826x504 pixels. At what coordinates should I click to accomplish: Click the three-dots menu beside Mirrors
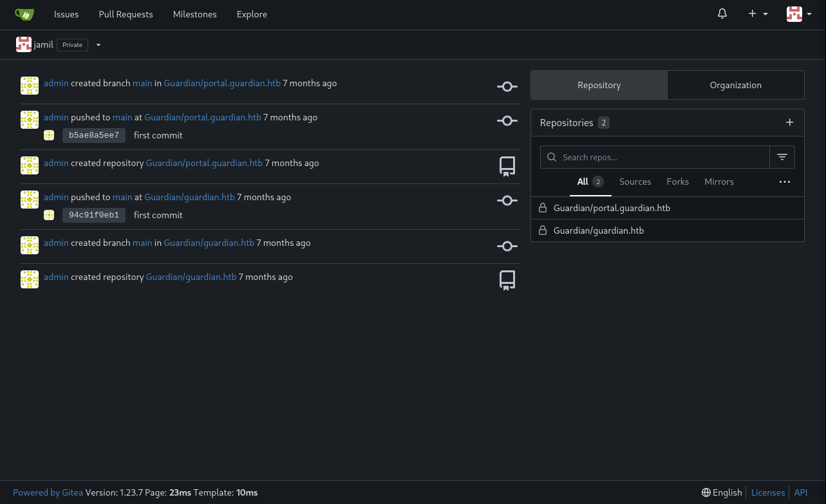(x=784, y=182)
